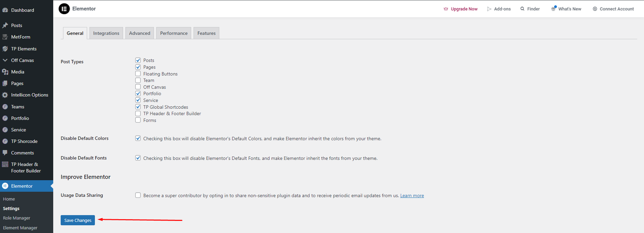Click the Media icon in sidebar
This screenshot has width=644, height=233.
click(x=5, y=72)
